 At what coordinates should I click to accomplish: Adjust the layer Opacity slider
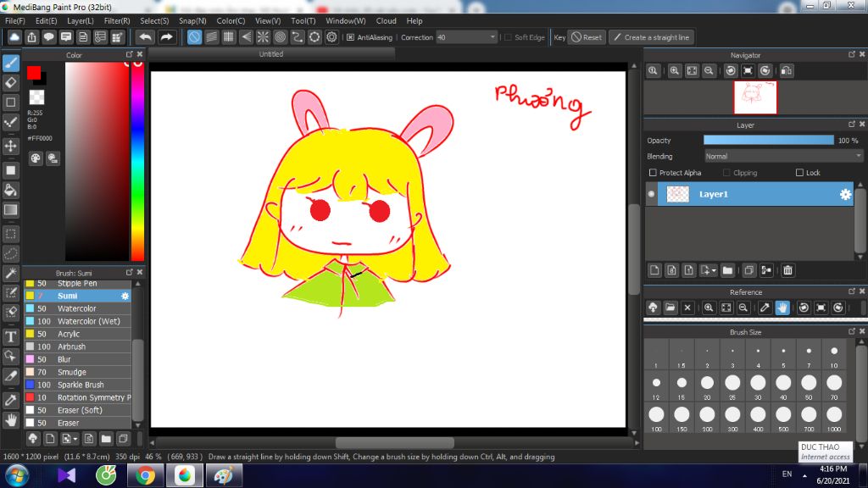[768, 141]
